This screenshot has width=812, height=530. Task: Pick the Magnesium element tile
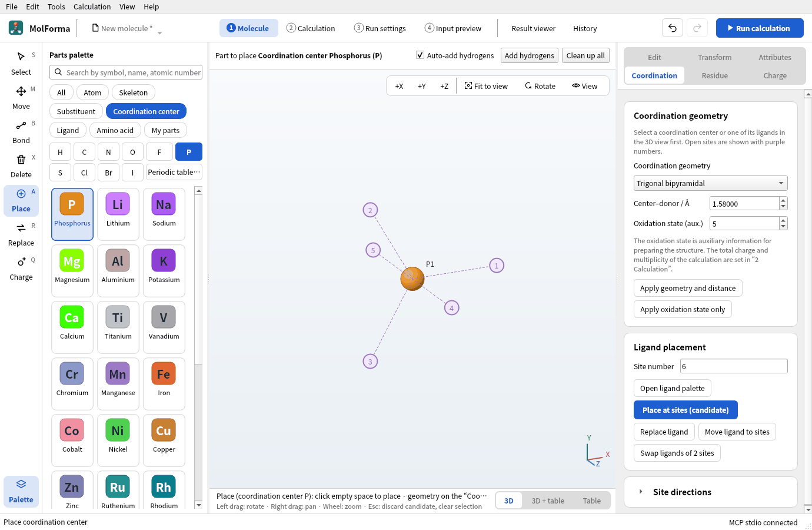(72, 271)
